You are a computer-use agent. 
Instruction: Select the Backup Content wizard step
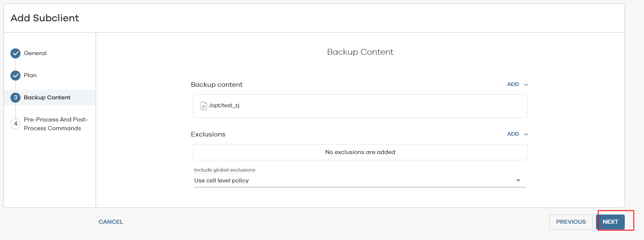(x=47, y=98)
